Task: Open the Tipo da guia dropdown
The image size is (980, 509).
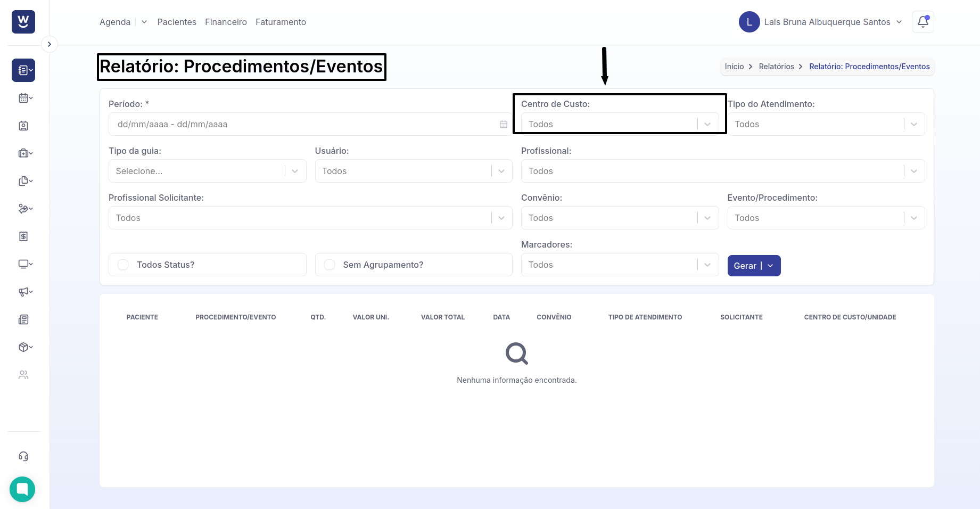Action: click(207, 171)
